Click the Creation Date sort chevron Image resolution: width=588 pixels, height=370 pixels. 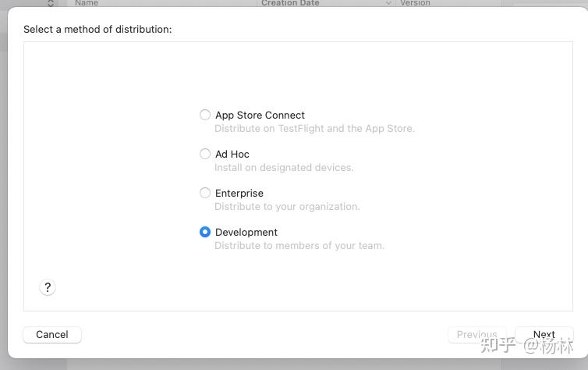[x=389, y=3]
